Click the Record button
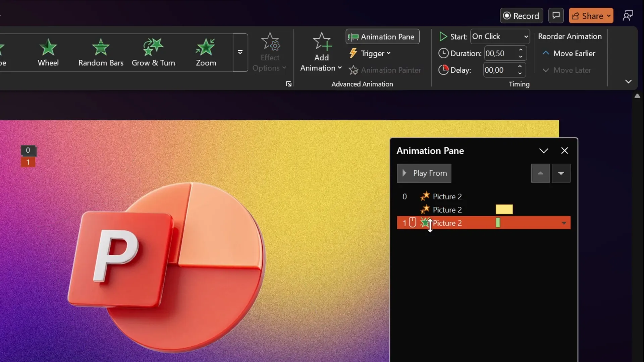 [x=521, y=16]
